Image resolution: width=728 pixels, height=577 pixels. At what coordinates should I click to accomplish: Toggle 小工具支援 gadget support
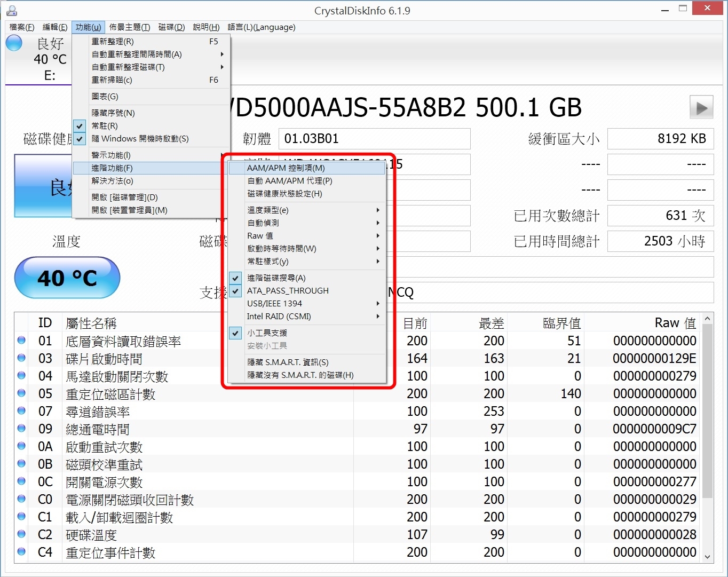coord(307,333)
